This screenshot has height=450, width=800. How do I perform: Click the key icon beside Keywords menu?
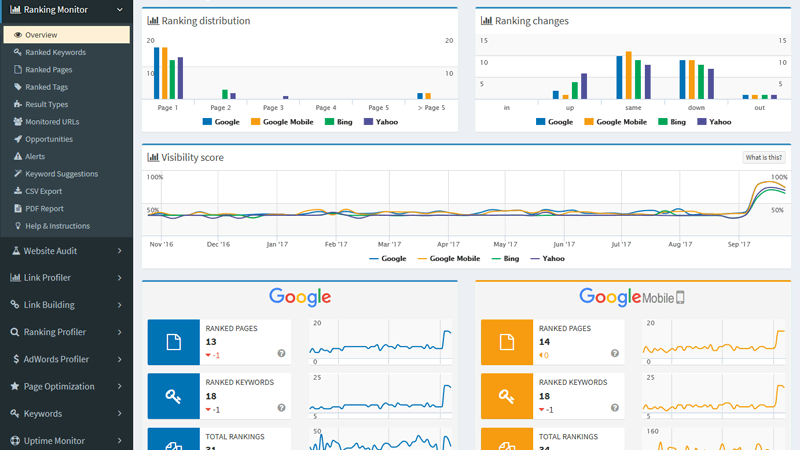click(x=15, y=413)
